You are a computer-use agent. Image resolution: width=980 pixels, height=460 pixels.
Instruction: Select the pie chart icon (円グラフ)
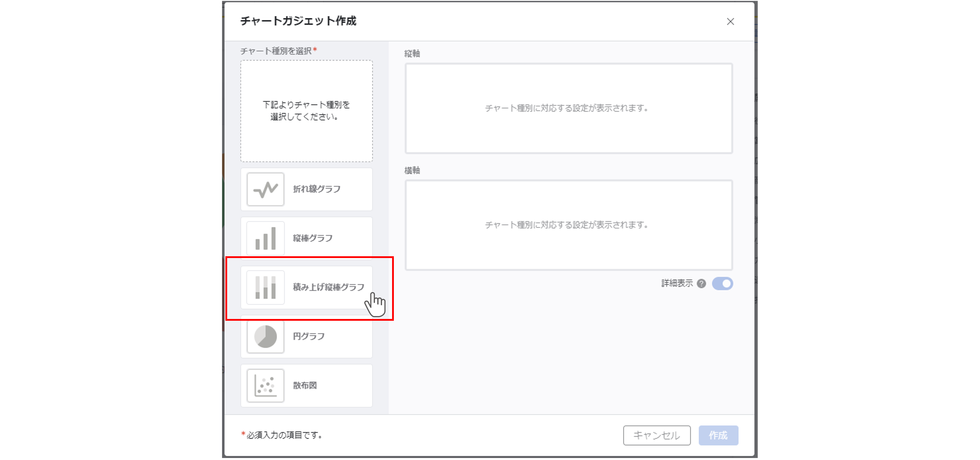(x=265, y=337)
